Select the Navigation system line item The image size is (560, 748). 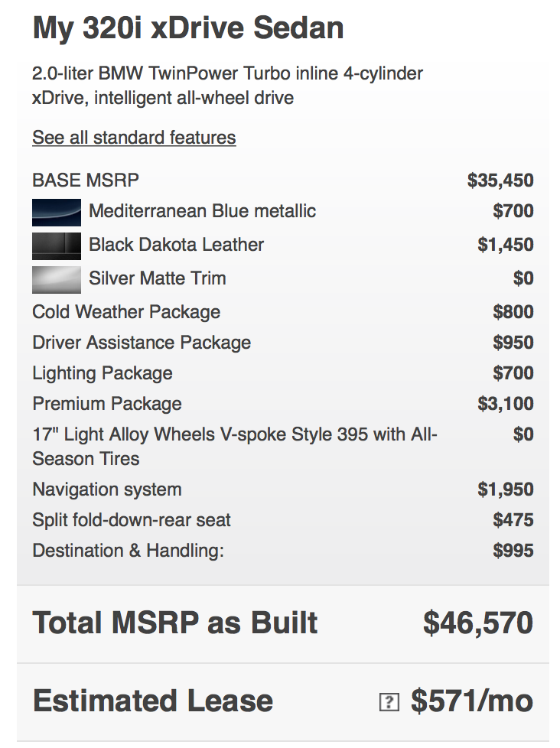coord(282,489)
